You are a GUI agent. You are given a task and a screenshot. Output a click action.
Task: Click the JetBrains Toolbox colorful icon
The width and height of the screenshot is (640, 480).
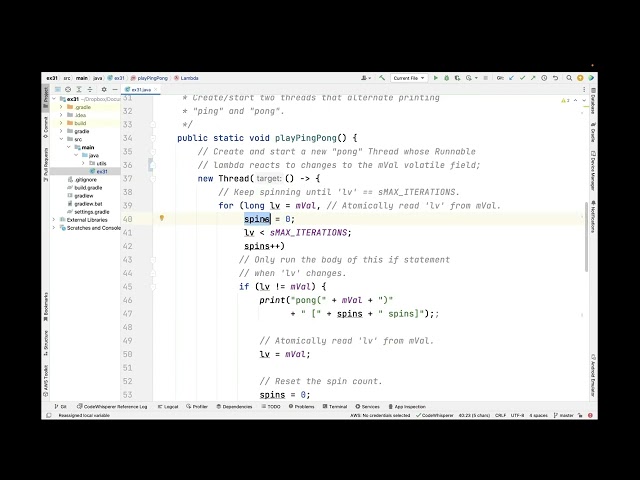pos(591,78)
